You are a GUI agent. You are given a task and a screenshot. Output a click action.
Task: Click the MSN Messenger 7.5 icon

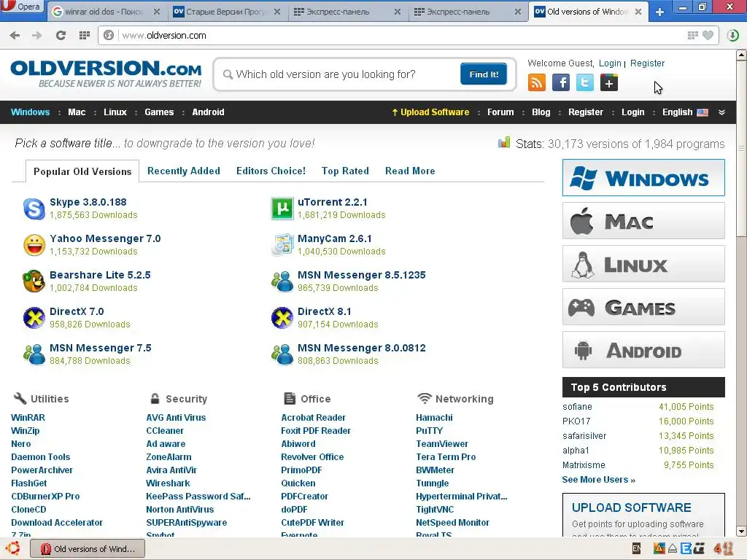click(34, 354)
